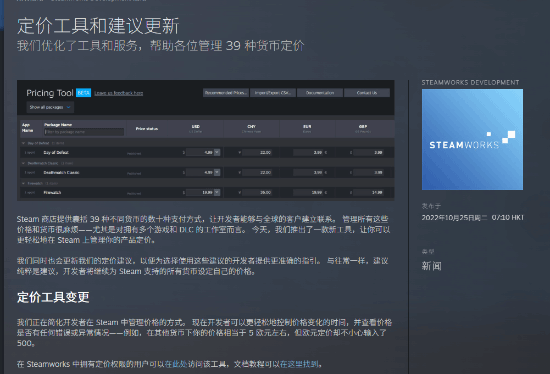The width and height of the screenshot is (550, 374).
Task: Click the 'Recommended Prices...' button in the screenshot
Action: tap(226, 93)
